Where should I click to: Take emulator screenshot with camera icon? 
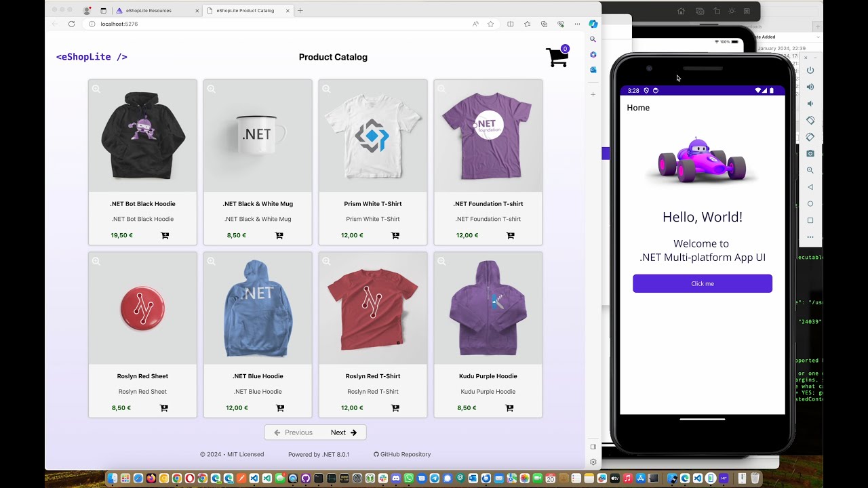tap(810, 154)
